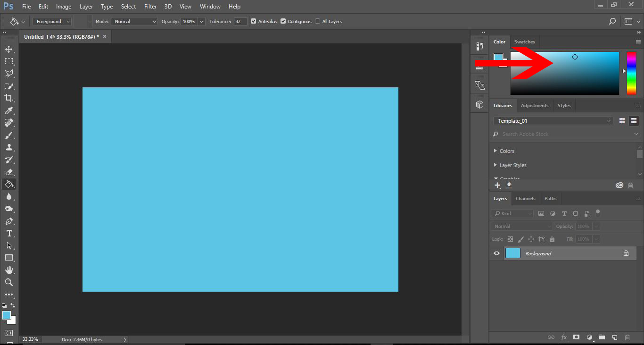Image resolution: width=644 pixels, height=345 pixels.
Task: Select the Clone Stamp tool
Action: click(9, 147)
